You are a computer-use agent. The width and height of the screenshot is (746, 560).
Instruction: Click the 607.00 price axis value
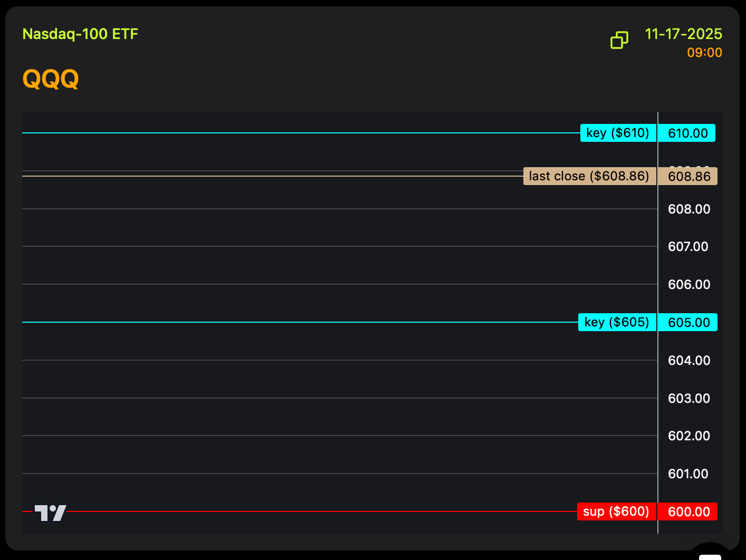click(687, 247)
